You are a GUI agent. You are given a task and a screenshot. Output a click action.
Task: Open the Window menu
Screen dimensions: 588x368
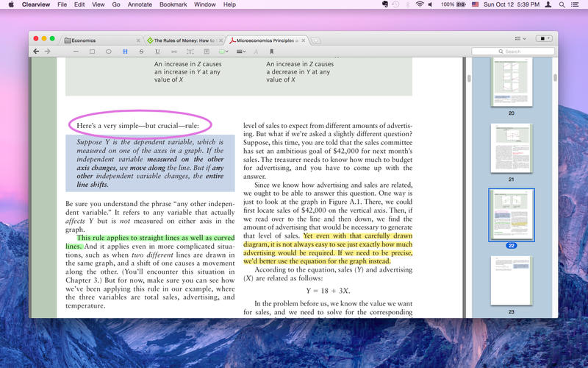[x=205, y=4]
